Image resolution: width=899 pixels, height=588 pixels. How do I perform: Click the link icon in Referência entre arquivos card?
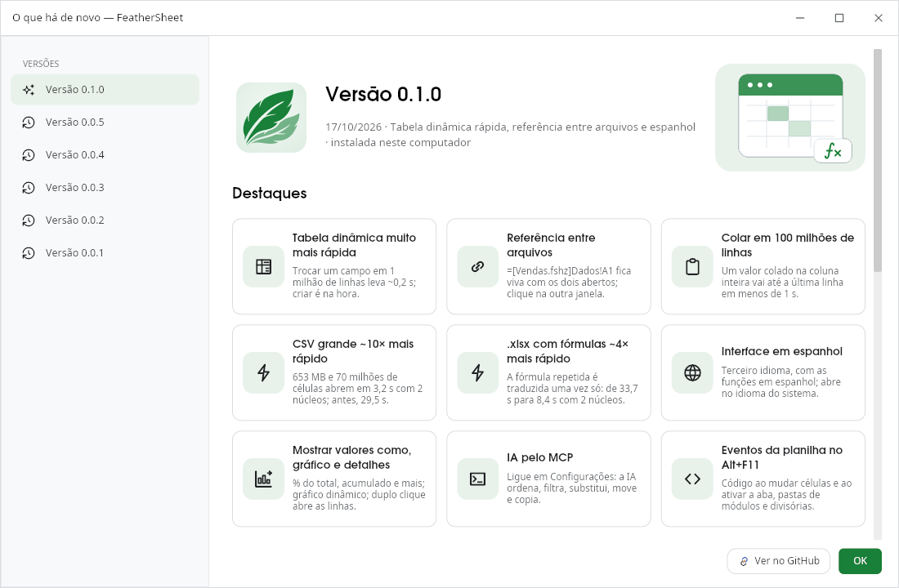[x=477, y=266]
